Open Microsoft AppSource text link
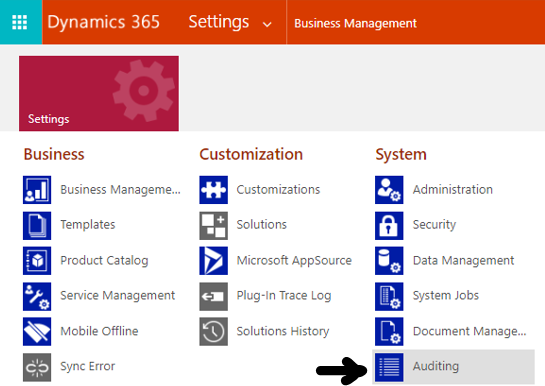 click(x=294, y=261)
